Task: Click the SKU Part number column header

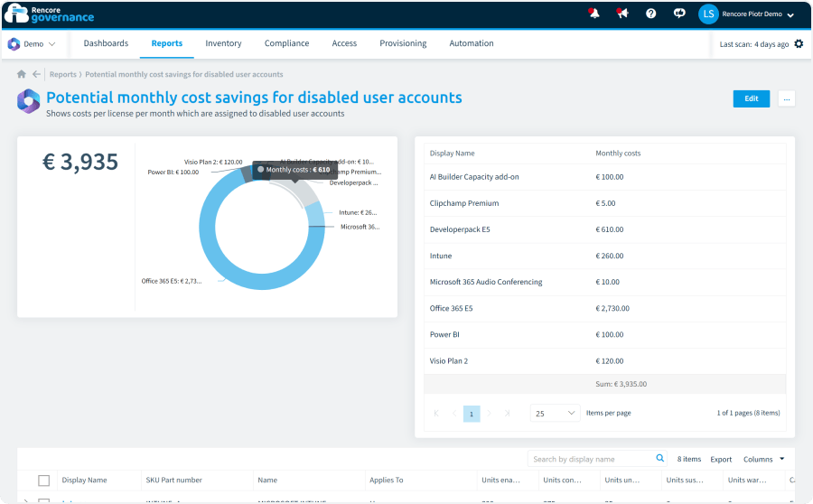Action: pyautogui.click(x=173, y=481)
